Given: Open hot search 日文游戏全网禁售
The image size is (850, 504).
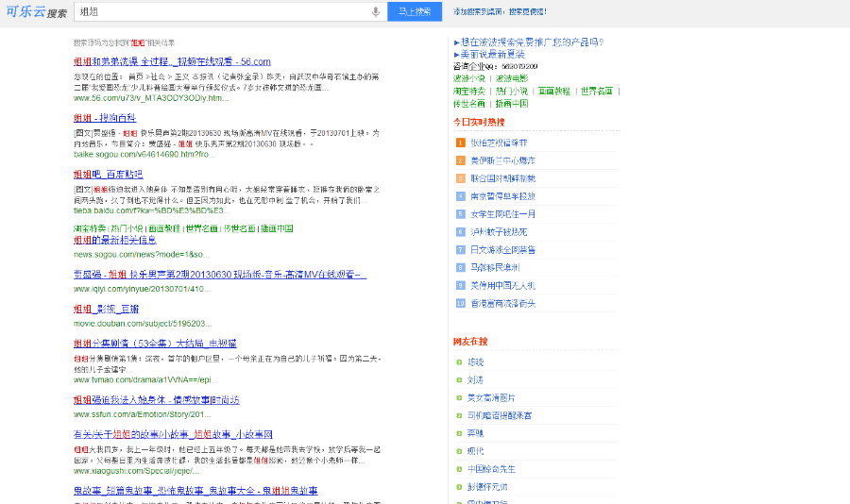Looking at the screenshot, I should point(502,250).
